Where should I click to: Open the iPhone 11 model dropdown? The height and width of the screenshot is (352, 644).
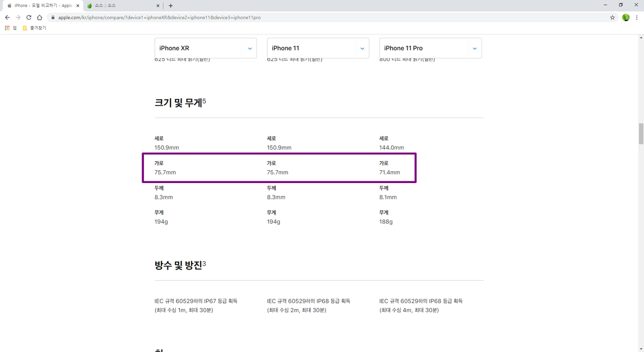(318, 48)
